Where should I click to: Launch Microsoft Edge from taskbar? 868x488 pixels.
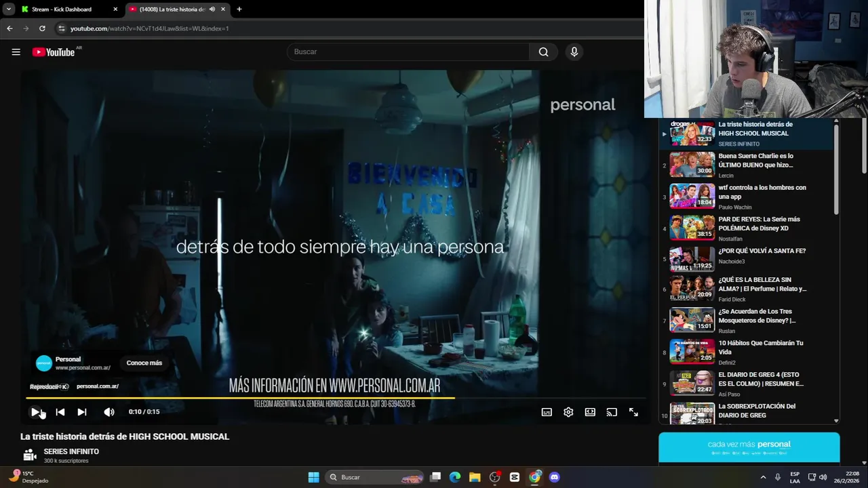[455, 477]
